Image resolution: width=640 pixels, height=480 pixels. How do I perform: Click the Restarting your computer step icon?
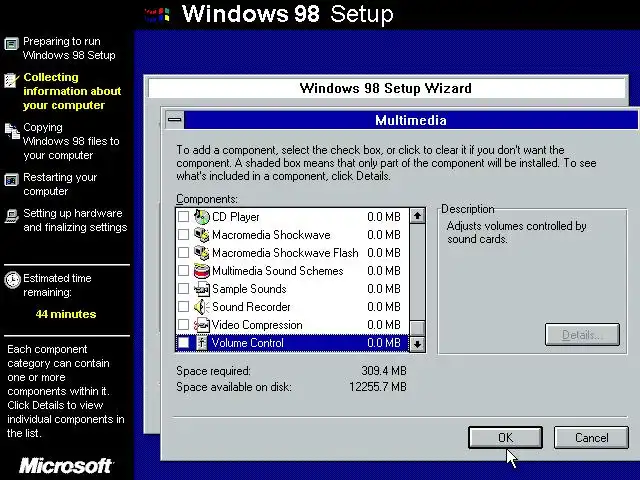coord(11,180)
